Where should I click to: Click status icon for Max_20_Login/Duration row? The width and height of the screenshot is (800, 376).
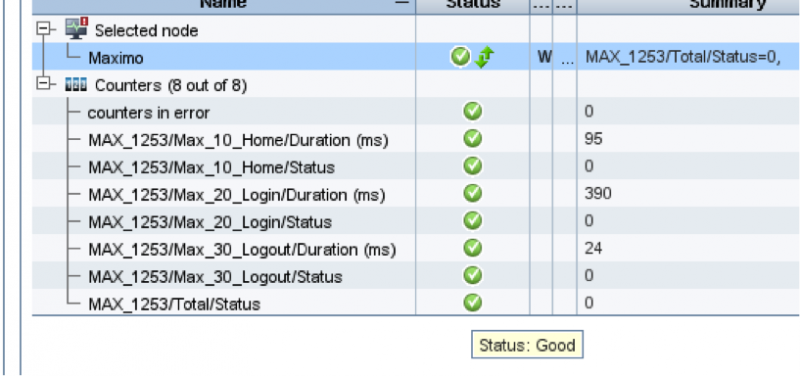[x=472, y=193]
